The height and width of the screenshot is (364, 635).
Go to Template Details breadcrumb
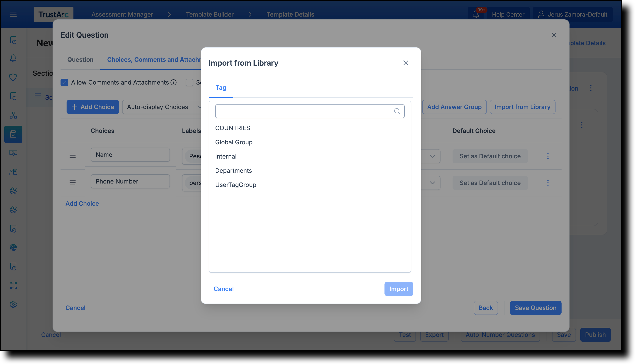pos(290,14)
